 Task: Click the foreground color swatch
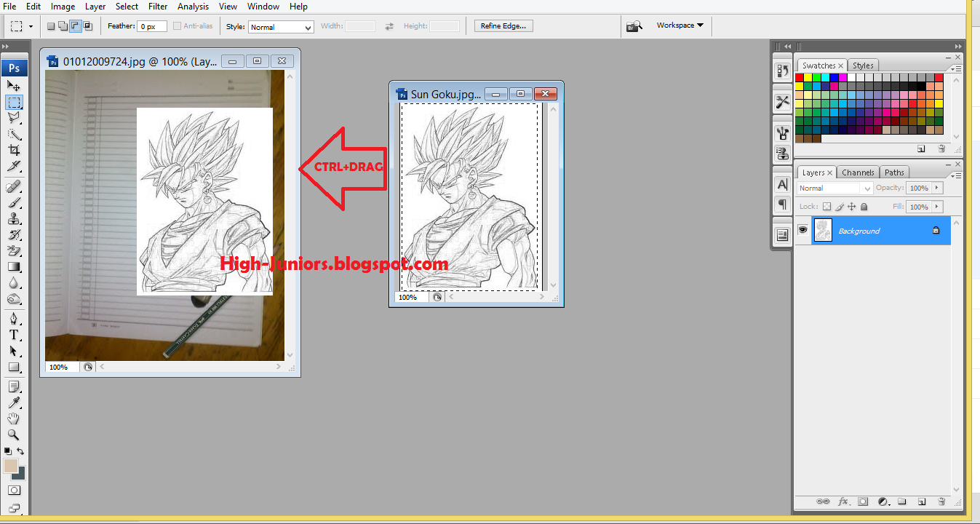point(11,466)
